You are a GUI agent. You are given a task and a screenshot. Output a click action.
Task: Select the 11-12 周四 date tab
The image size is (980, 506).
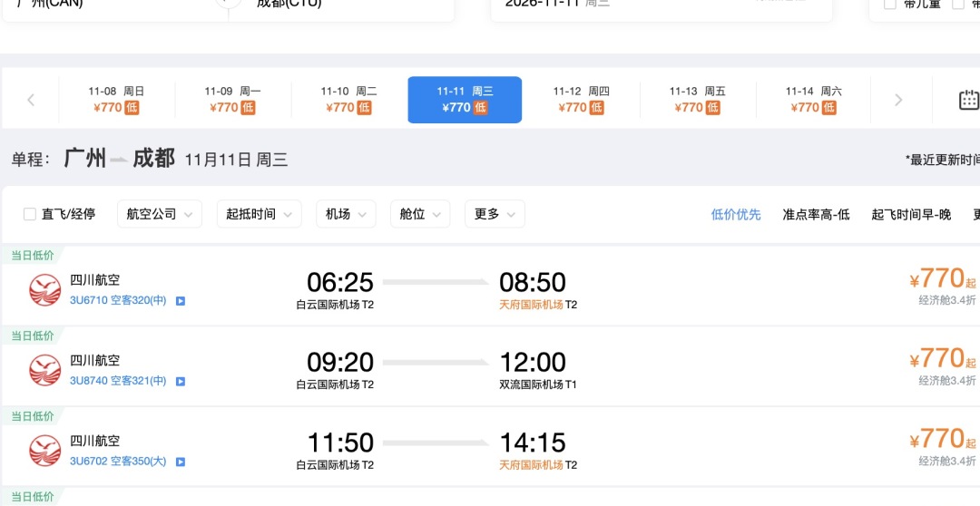click(581, 100)
